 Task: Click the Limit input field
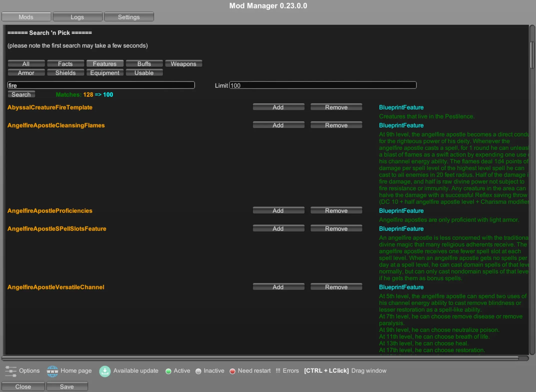323,85
